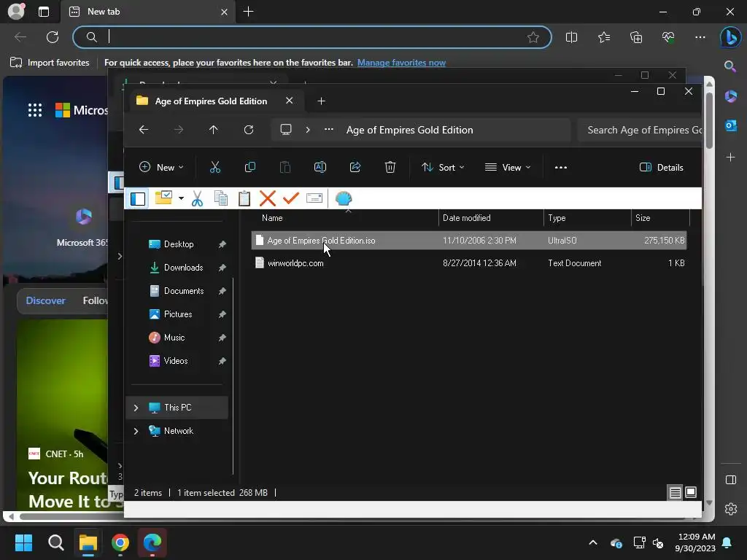Toggle Edge split screen icon

[x=571, y=37]
